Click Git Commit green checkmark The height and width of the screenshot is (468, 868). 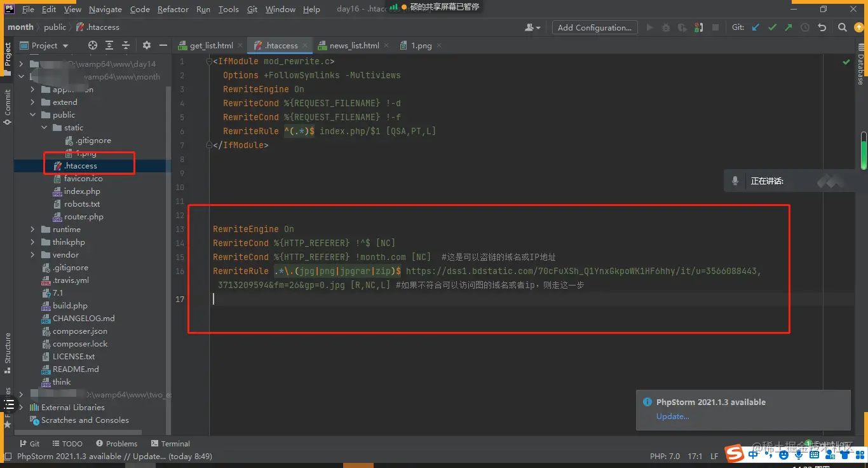click(x=772, y=27)
